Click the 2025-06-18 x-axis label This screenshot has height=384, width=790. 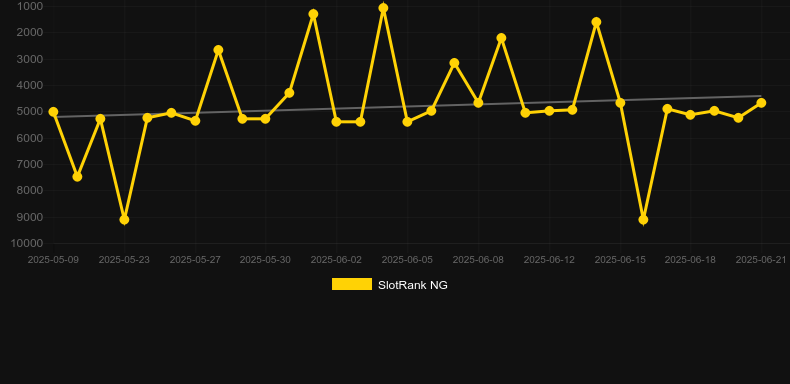(690, 260)
